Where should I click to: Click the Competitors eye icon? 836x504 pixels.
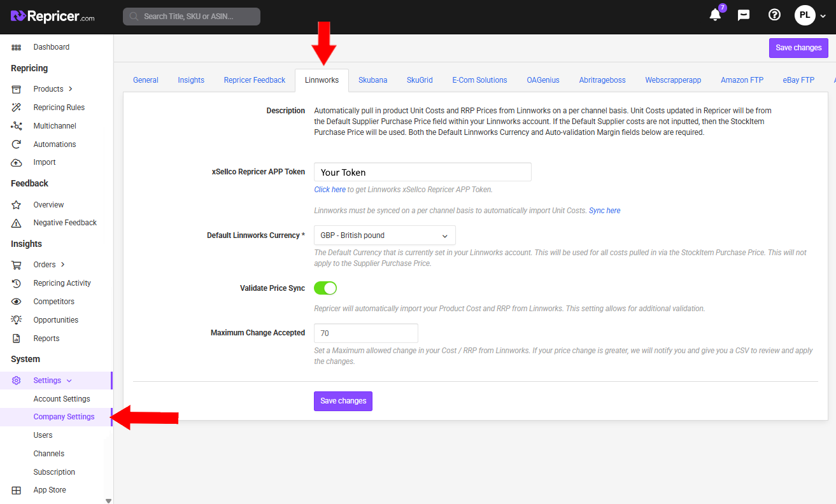click(x=17, y=302)
